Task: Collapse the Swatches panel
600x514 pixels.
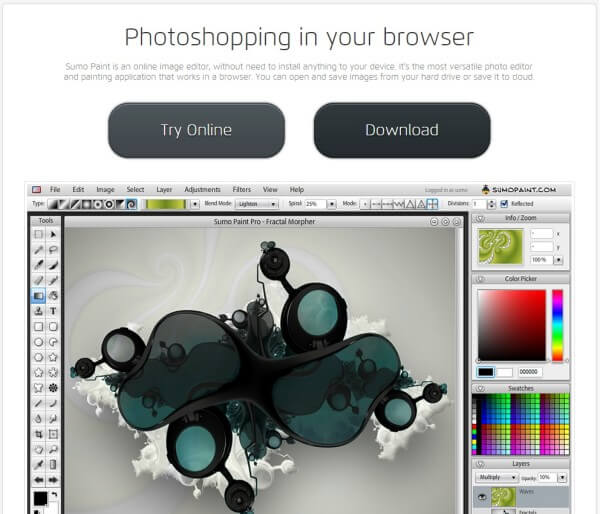Action: coord(480,388)
